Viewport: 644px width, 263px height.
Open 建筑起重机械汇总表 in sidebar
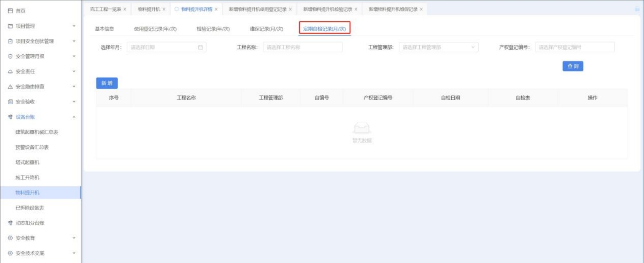point(37,132)
